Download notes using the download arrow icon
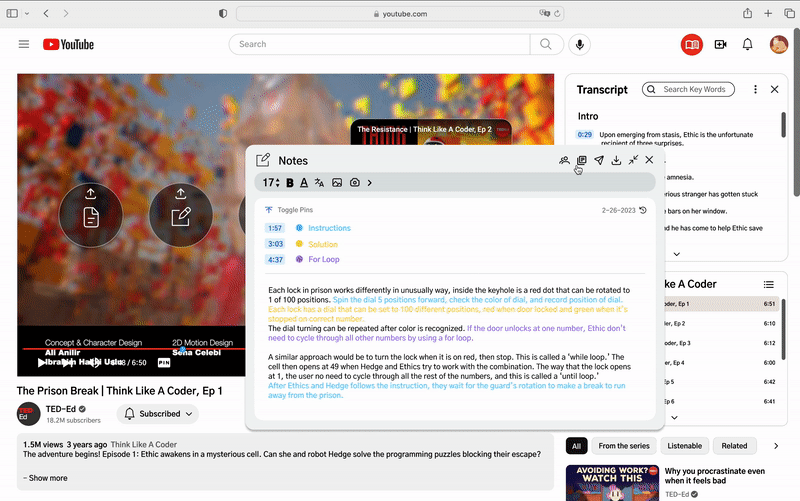800x501 pixels. click(616, 160)
